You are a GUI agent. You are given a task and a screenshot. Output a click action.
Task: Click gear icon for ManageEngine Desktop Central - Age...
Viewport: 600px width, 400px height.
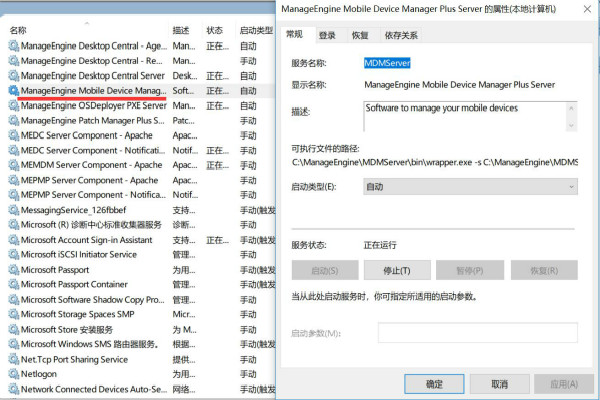click(14, 46)
